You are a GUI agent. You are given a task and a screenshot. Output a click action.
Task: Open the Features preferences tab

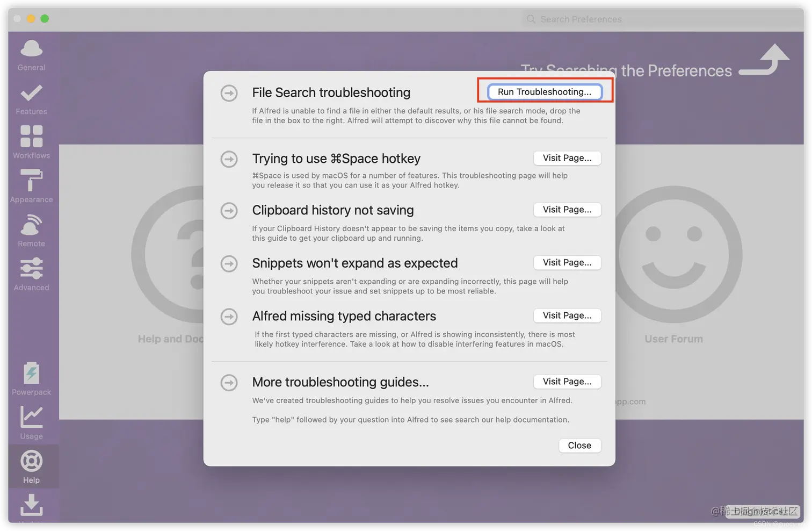point(31,99)
